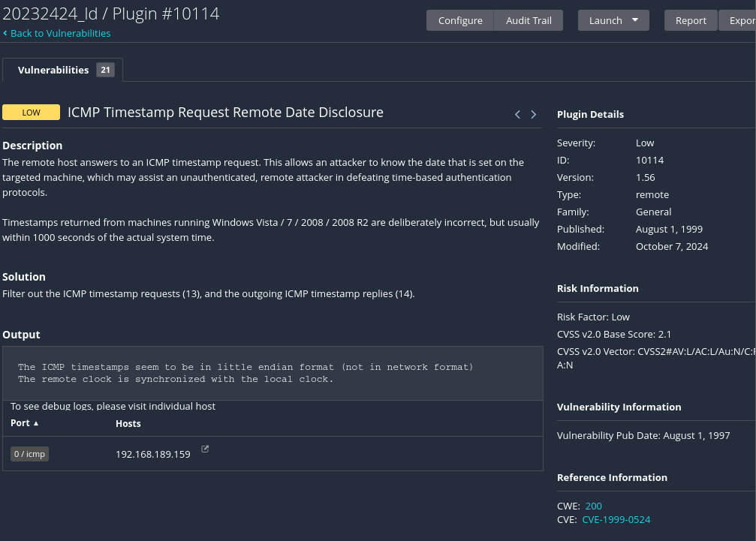Open the Launch dropdown menu
756x541 pixels.
[x=613, y=20]
